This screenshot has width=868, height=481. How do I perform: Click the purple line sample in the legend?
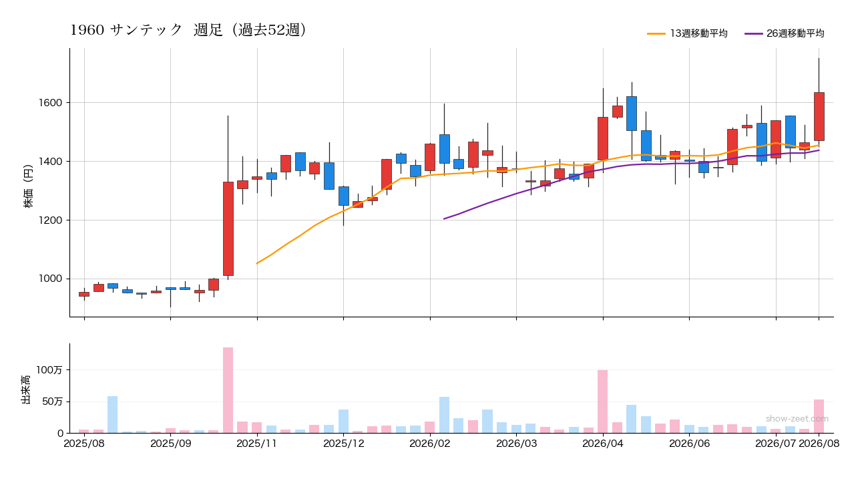(752, 33)
